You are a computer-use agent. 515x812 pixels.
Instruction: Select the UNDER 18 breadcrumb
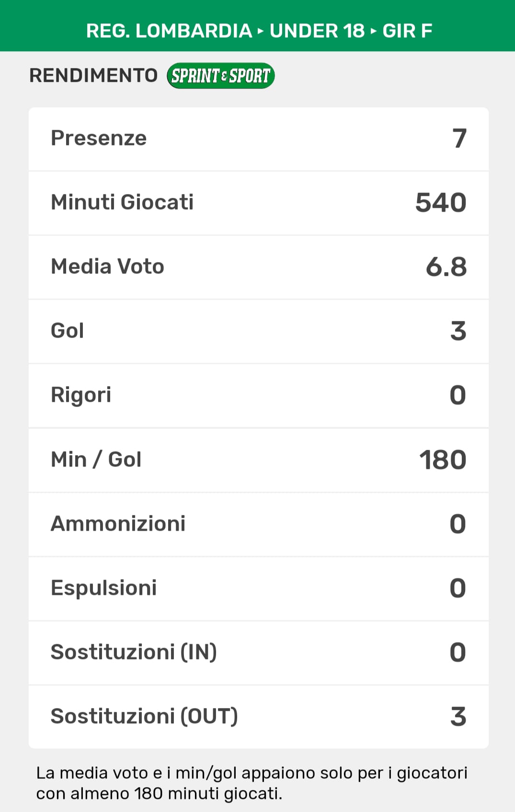pyautogui.click(x=317, y=31)
